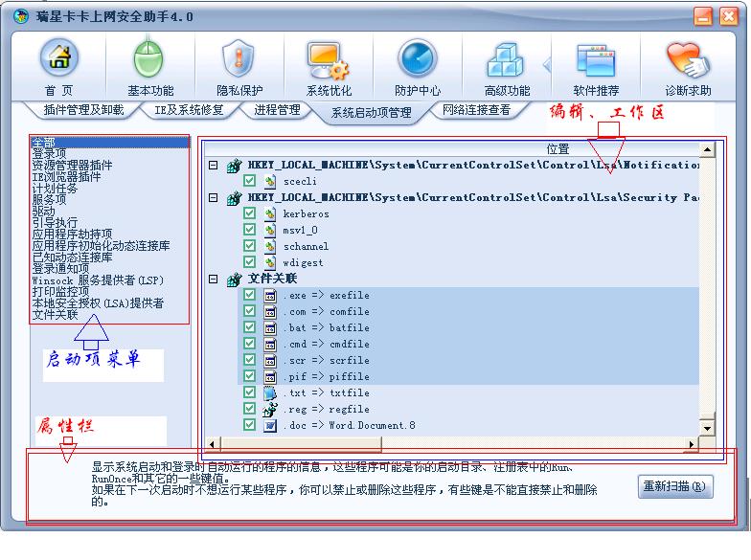751x560 pixels.
Task: Open 高级功能 cubes icon
Action: [506, 60]
